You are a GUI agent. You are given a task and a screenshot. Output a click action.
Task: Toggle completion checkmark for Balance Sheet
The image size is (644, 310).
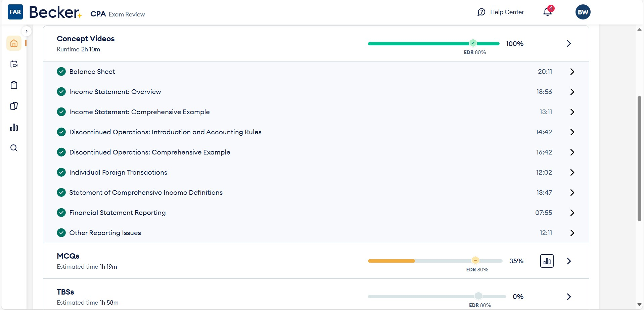pos(61,71)
